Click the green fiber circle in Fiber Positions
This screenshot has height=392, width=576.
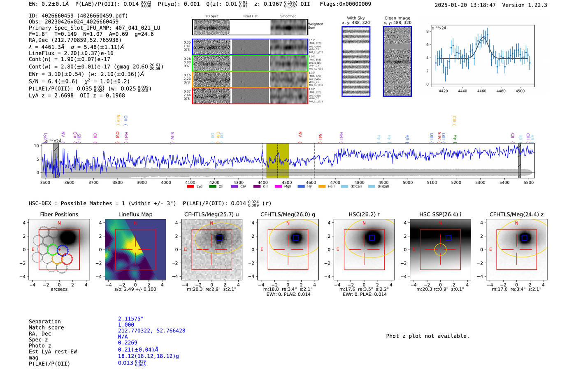tap(52, 250)
